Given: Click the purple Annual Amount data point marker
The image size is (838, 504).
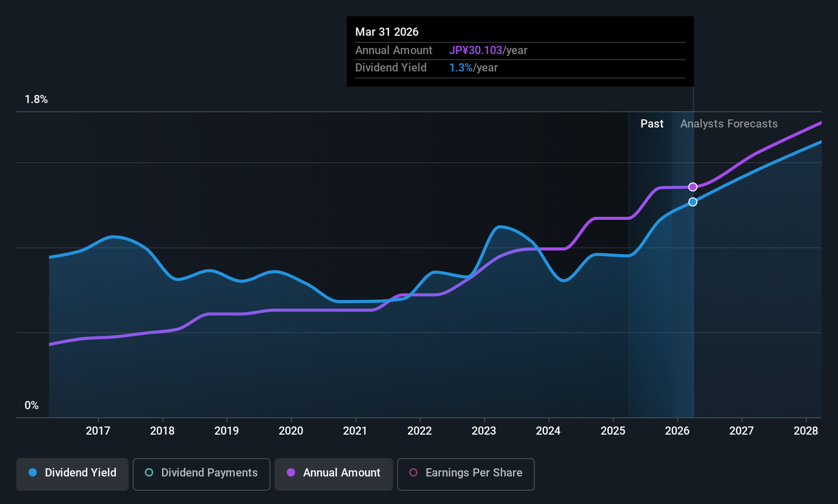Looking at the screenshot, I should [x=693, y=187].
